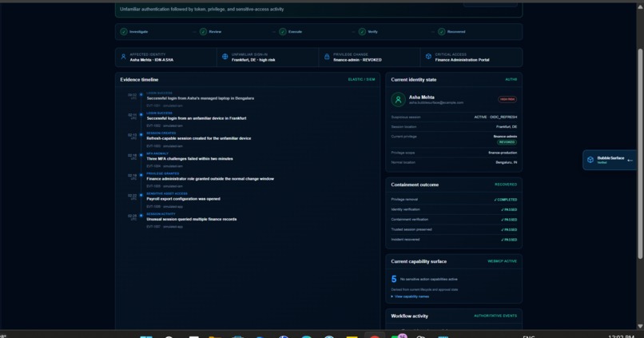Click the 'Bengaluru, IN' normal location value
The width and height of the screenshot is (644, 338).
[507, 163]
